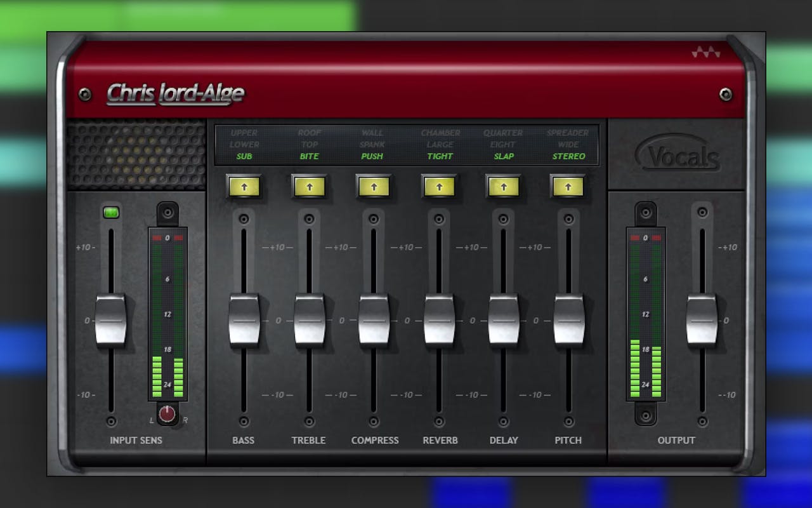Click the Input Sens fader handle
The image size is (812, 508).
[111, 320]
